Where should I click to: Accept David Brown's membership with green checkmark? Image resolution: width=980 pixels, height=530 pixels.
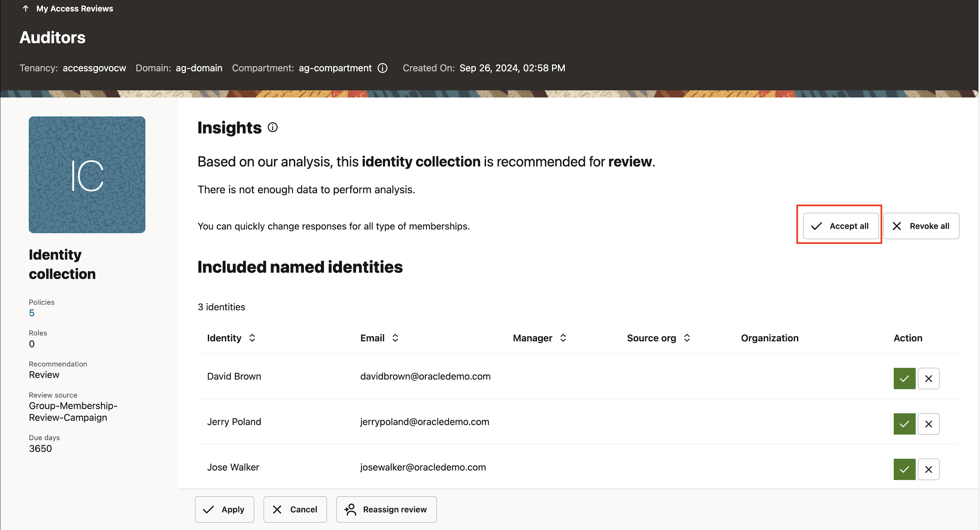click(x=904, y=378)
